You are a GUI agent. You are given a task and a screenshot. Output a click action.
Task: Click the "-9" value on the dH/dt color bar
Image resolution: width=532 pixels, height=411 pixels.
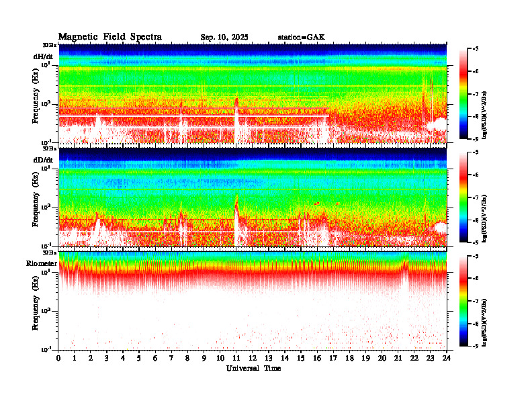[476, 139]
